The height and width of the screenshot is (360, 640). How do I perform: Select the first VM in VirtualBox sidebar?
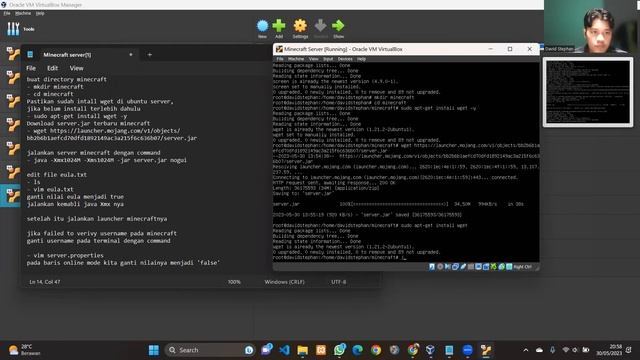point(13,53)
